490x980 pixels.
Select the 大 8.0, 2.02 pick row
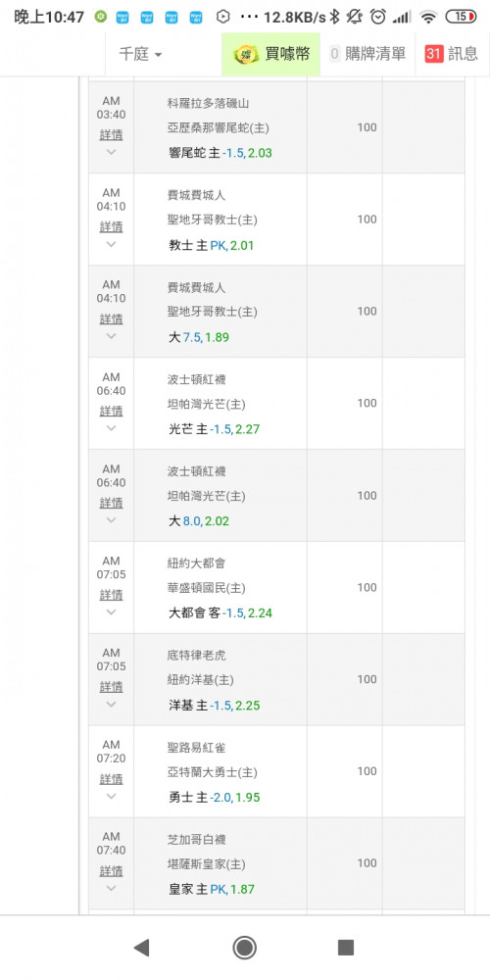pos(276,496)
